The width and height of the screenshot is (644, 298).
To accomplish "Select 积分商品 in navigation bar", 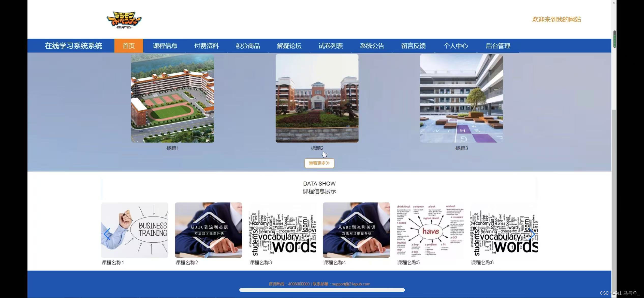I will (x=247, y=46).
